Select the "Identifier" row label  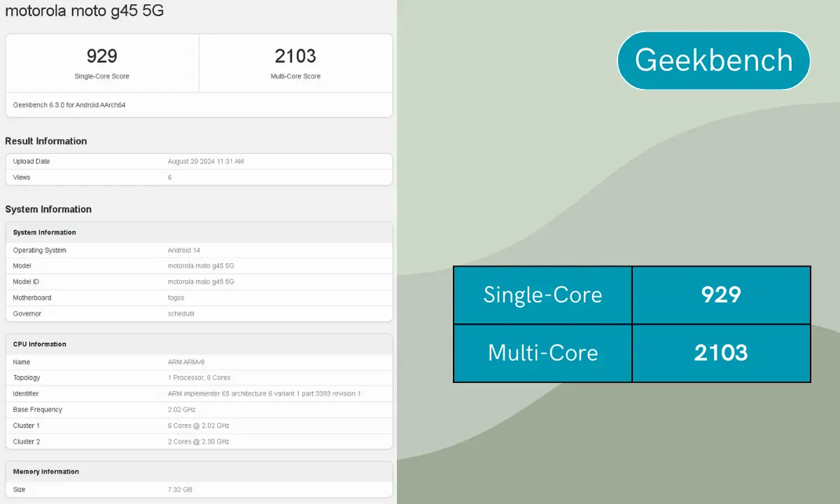pos(26,394)
